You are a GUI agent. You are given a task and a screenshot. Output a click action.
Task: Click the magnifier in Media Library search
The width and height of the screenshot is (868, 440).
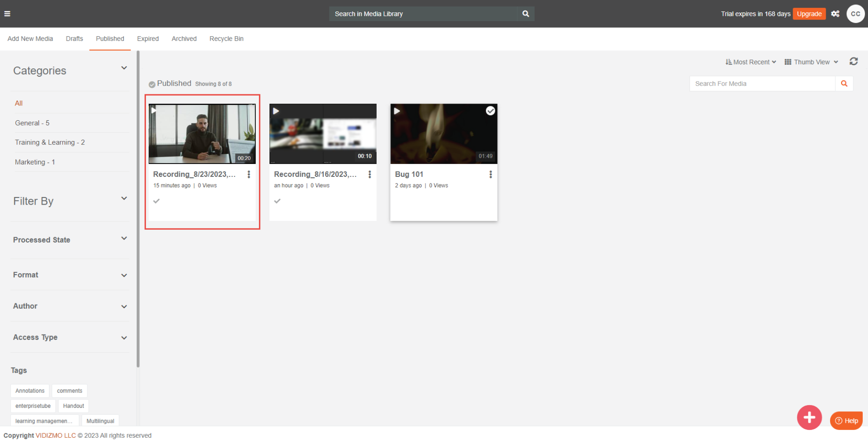[525, 14]
